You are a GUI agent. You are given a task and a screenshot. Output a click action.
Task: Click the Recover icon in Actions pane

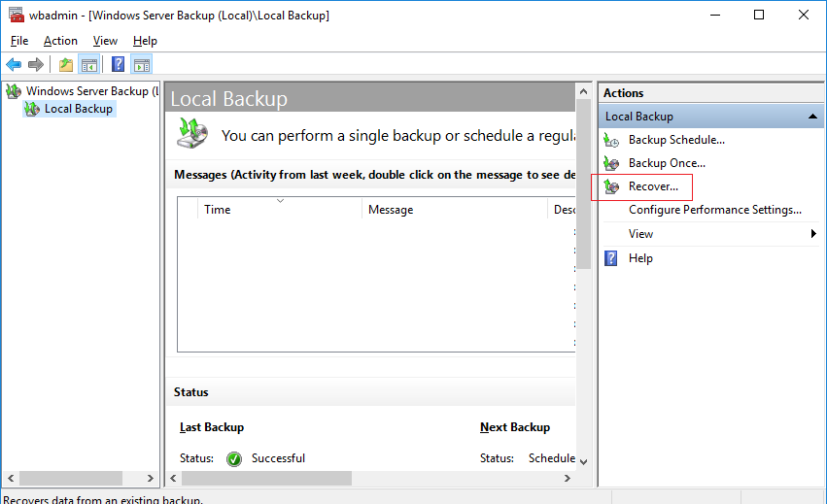click(x=611, y=186)
